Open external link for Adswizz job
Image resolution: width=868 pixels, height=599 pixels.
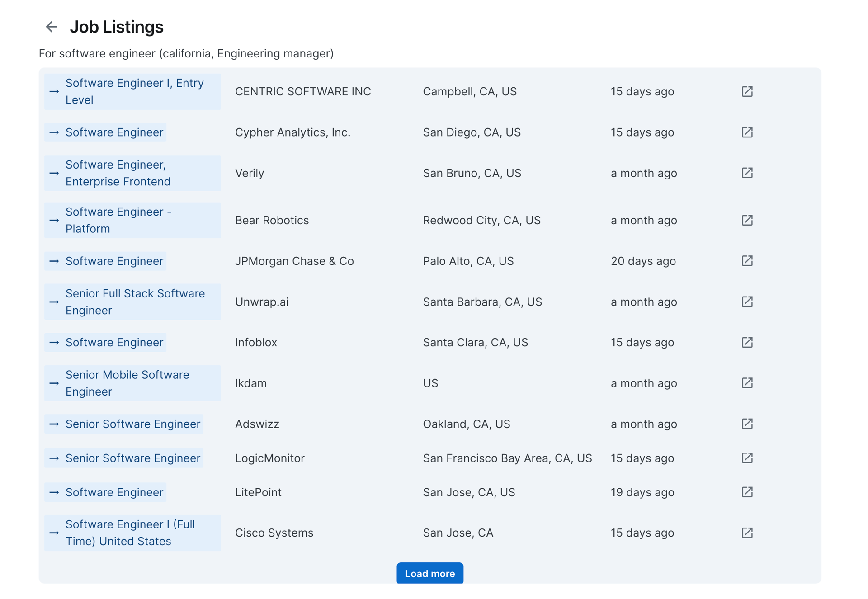[747, 424]
